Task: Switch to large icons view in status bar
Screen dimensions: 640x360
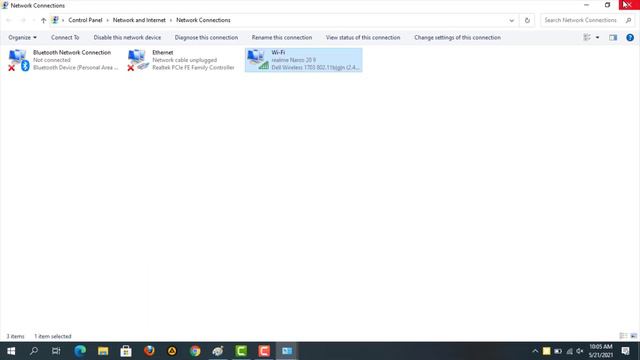Action: (633, 336)
